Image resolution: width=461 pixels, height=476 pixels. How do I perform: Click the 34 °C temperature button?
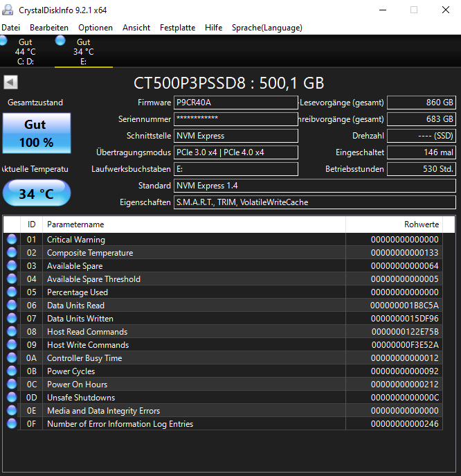coord(37,193)
